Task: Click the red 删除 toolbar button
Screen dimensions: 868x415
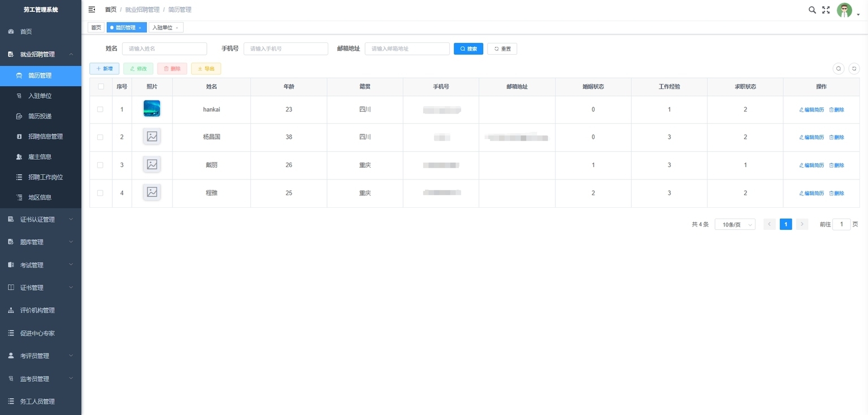Action: pyautogui.click(x=172, y=68)
